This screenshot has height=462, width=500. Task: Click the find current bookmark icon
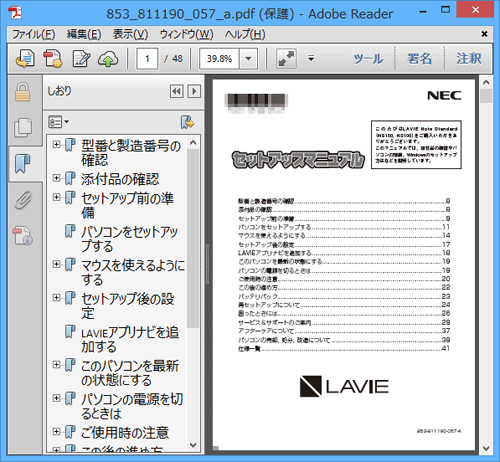click(x=187, y=122)
